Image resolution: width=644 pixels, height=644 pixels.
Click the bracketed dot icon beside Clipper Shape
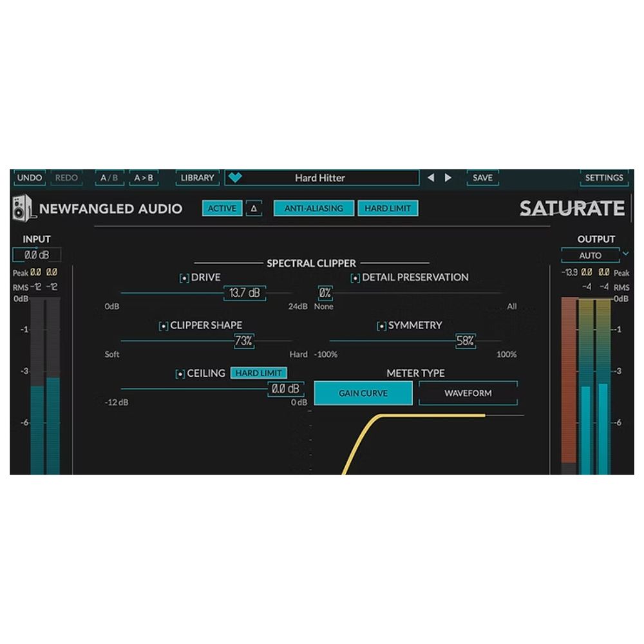(164, 326)
